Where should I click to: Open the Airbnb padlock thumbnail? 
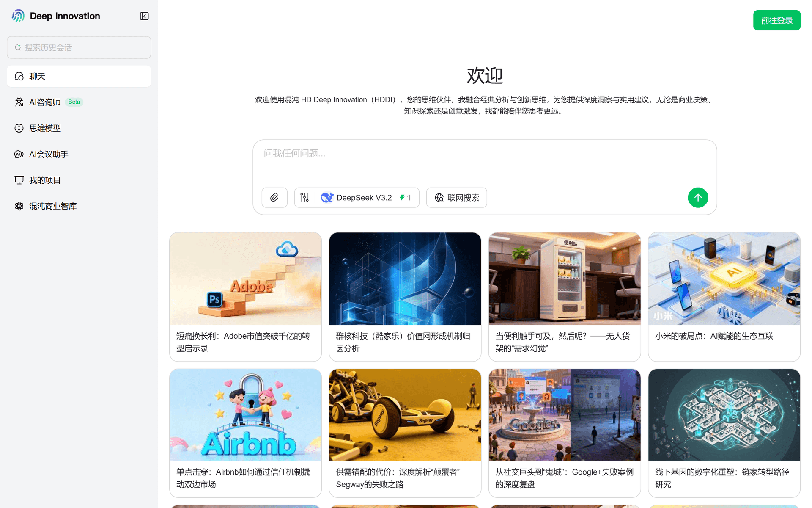tap(245, 415)
